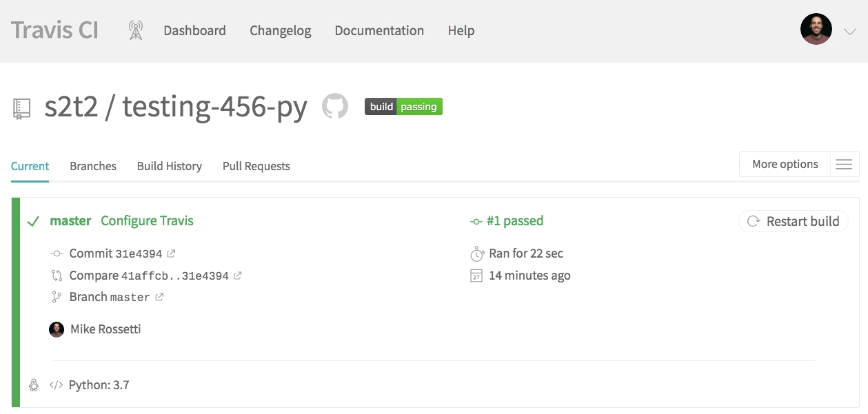The height and width of the screenshot is (414, 868).
Task: Open the GitHub repository icon
Action: coord(335,106)
